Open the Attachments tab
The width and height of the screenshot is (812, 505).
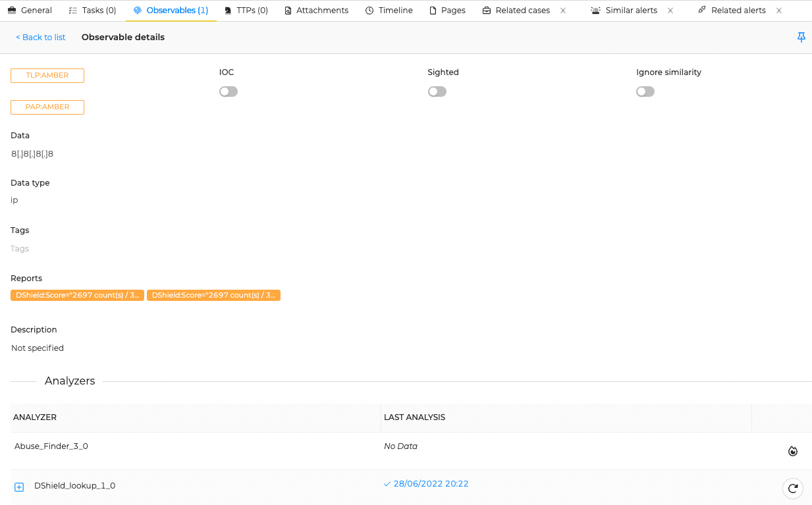click(316, 11)
